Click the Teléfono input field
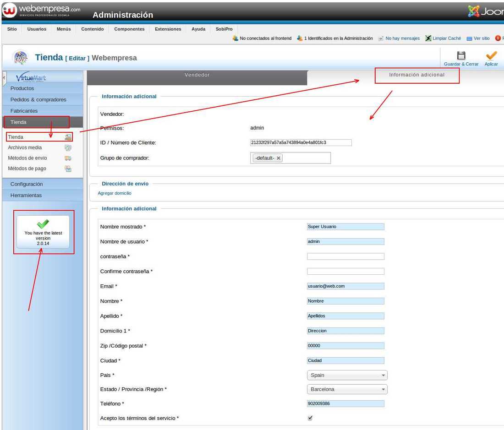The image size is (504, 430). 345,403
